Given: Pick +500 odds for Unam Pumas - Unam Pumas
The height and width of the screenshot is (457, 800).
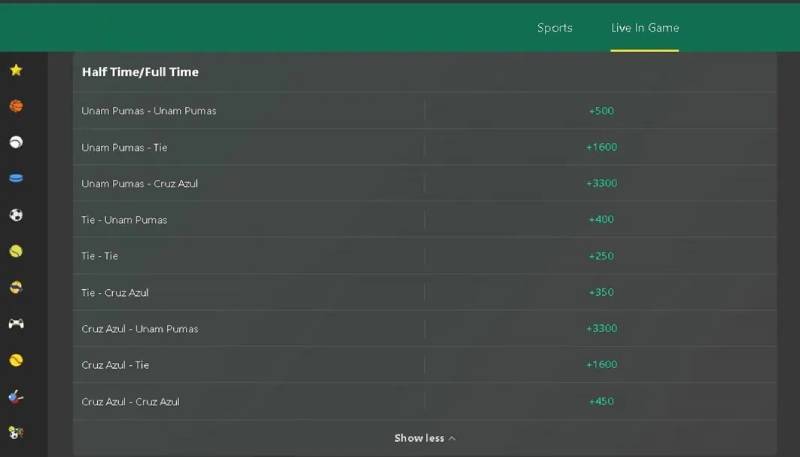Looking at the screenshot, I should [601, 111].
